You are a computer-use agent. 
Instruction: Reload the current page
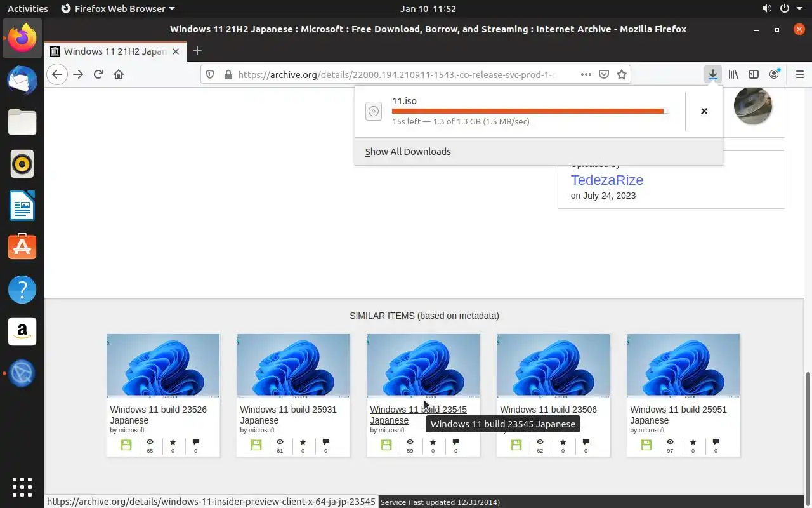98,74
